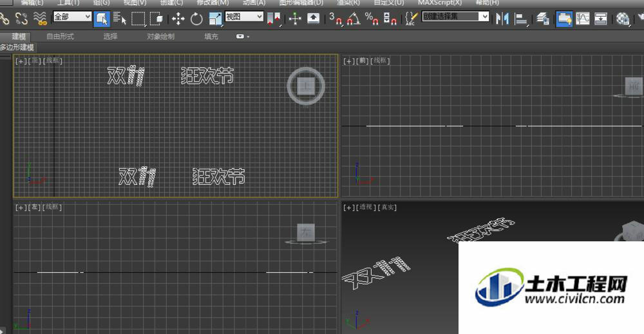This screenshot has width=644, height=334.
Task: Open Edit Named Selection Sets icon
Action: 411,19
